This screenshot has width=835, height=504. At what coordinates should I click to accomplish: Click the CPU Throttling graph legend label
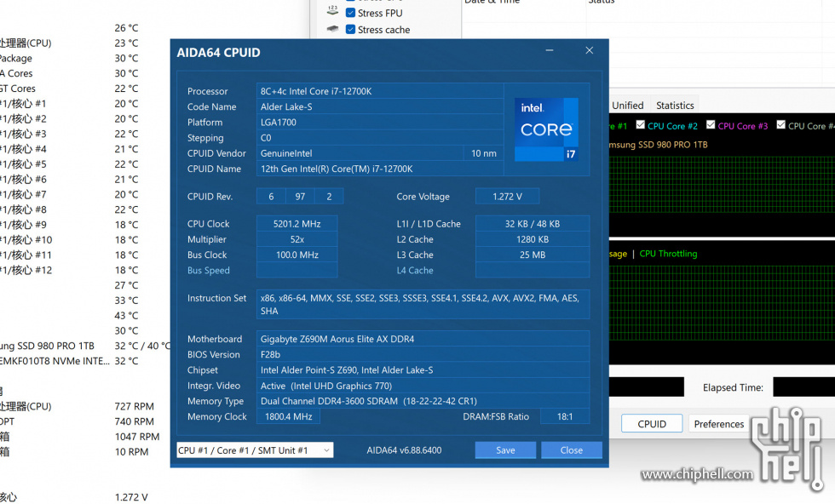tap(668, 254)
